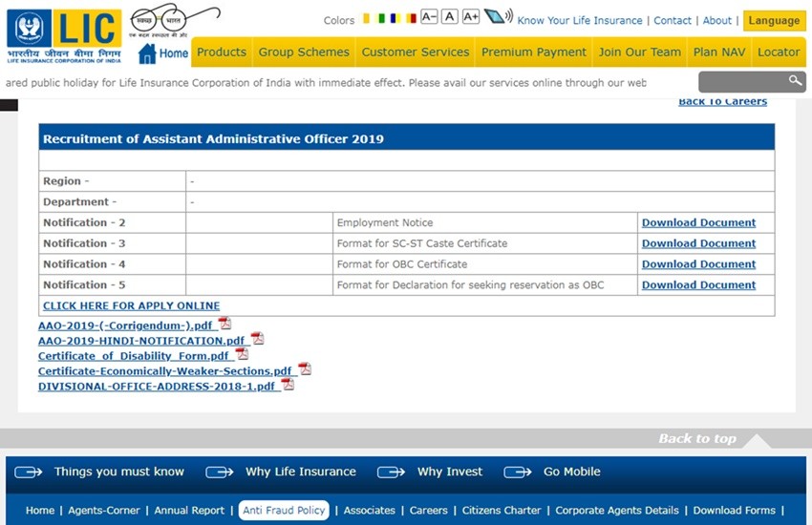Open the Premium Payment menu
This screenshot has width=812, height=525.
[533, 52]
